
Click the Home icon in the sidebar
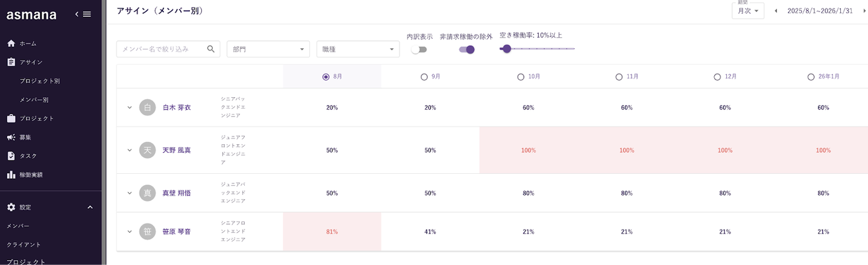coord(11,43)
